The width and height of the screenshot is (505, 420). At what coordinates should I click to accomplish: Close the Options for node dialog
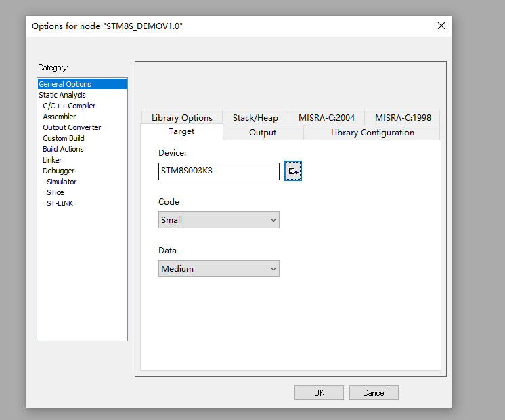pyautogui.click(x=441, y=26)
